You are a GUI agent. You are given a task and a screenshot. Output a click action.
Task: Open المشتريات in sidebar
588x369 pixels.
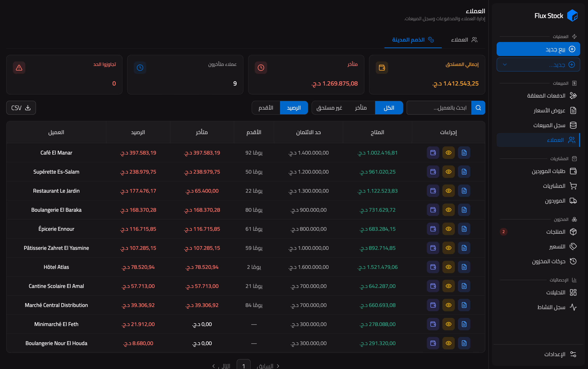coord(538,186)
